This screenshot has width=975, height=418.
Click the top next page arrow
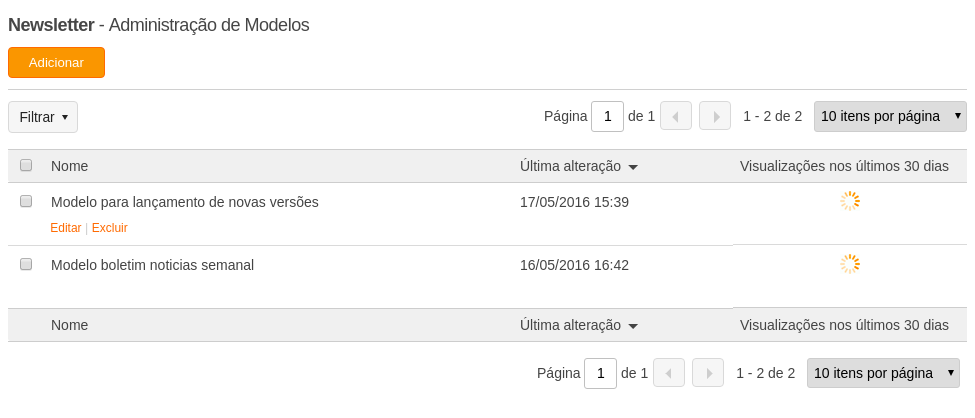(715, 116)
